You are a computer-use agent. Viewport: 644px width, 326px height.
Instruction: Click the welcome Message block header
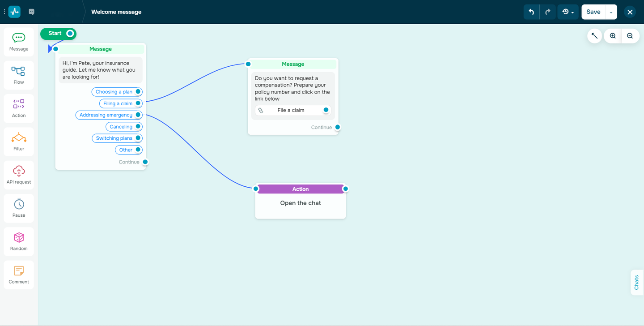click(101, 49)
